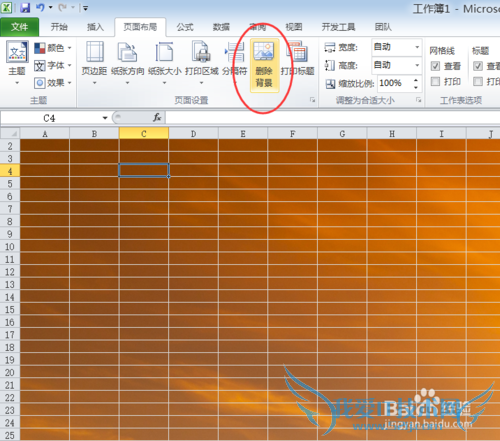Open the Name Box dropdown arrow
The image size is (500, 441).
pyautogui.click(x=105, y=118)
